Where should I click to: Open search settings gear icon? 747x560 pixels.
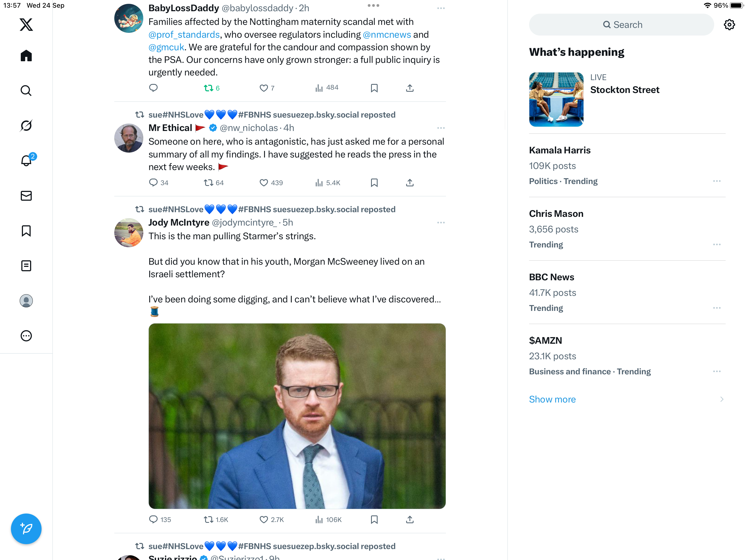[x=729, y=25]
